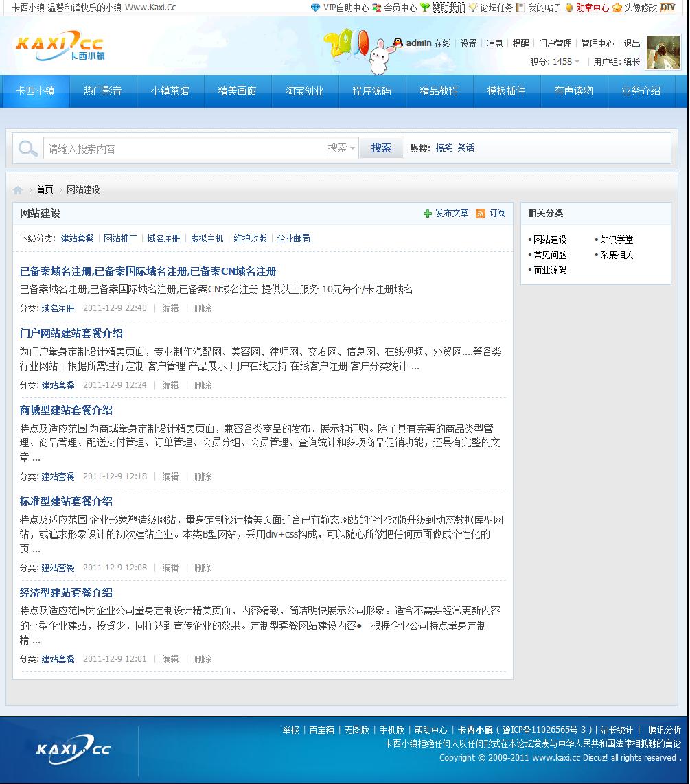The width and height of the screenshot is (690, 784).
Task: Click 删除 for the 12:24 article
Action: (203, 386)
